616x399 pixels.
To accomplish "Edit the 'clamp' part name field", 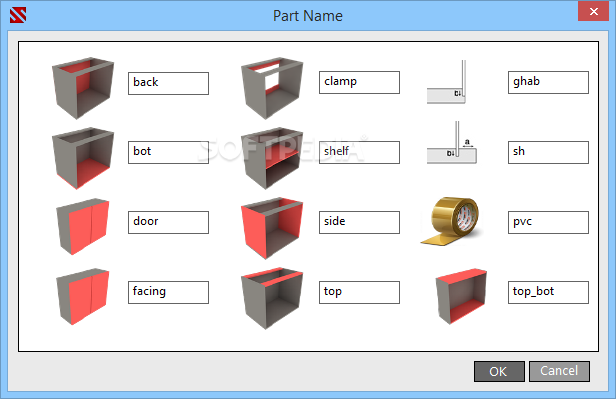I will click(x=359, y=82).
